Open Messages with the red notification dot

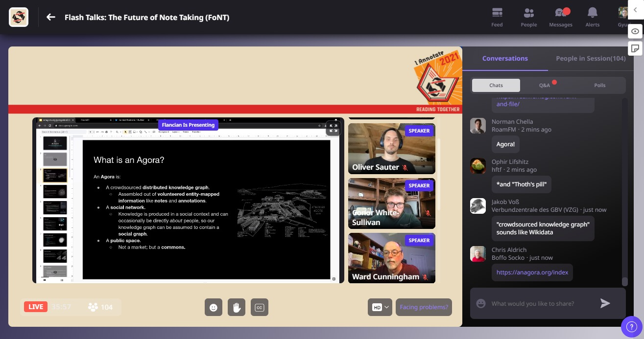point(561,17)
